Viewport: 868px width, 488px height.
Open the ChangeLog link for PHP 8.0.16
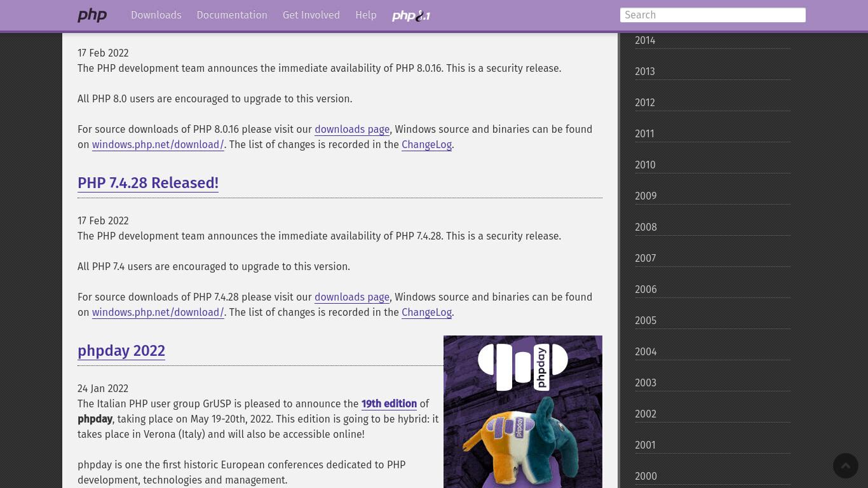(426, 145)
